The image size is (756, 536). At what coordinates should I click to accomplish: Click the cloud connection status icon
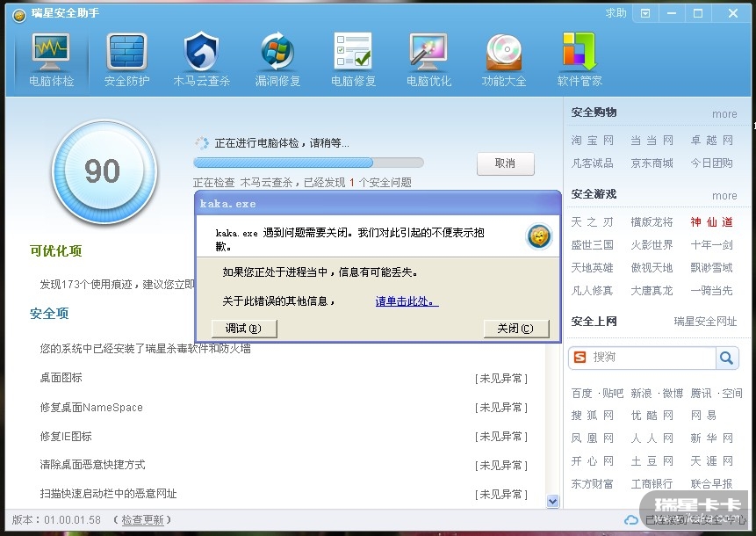click(x=630, y=520)
